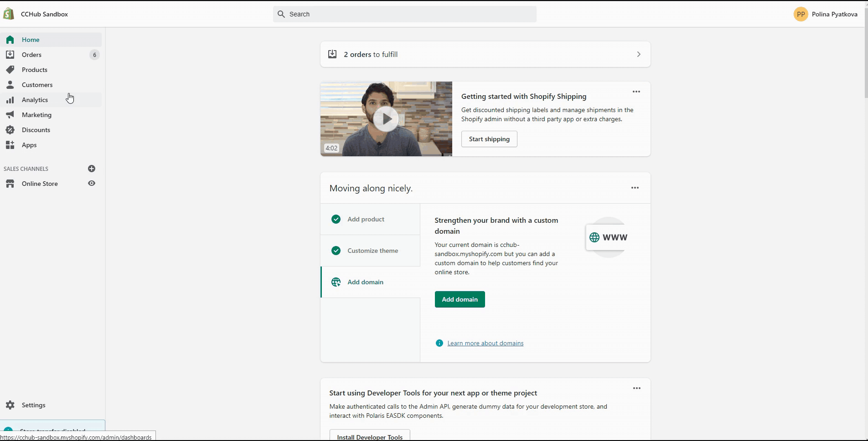Viewport: 868px width, 441px height.
Task: Play the Shopify Shipping video
Action: point(386,119)
